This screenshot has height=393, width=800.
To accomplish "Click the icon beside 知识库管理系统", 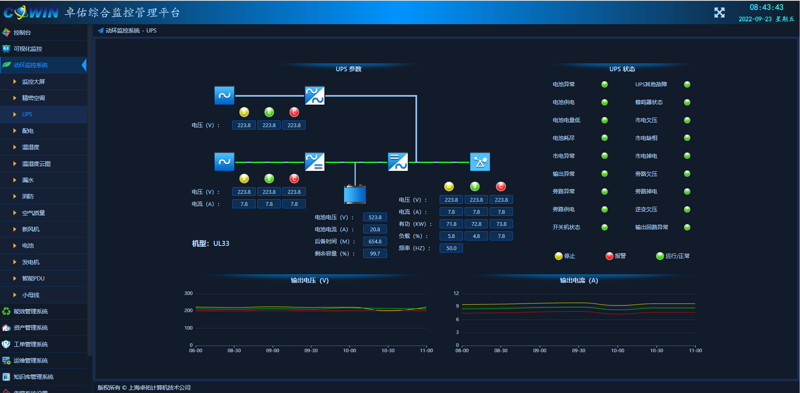I will coord(6,377).
